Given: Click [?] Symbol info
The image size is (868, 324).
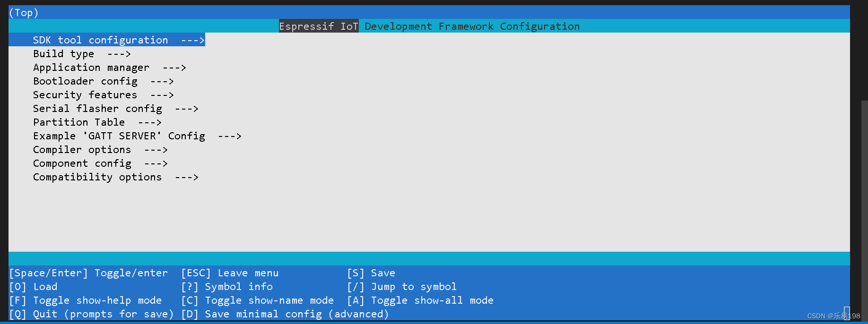Looking at the screenshot, I should [x=227, y=286].
